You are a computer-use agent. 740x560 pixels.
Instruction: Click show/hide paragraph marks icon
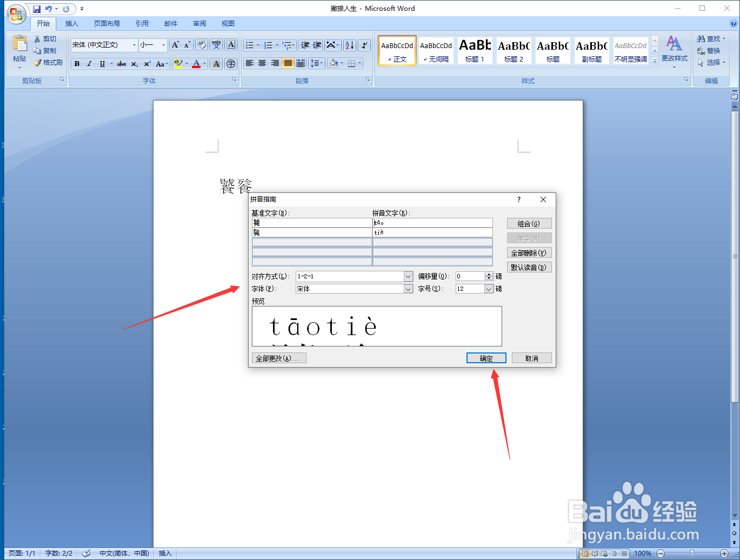click(365, 45)
